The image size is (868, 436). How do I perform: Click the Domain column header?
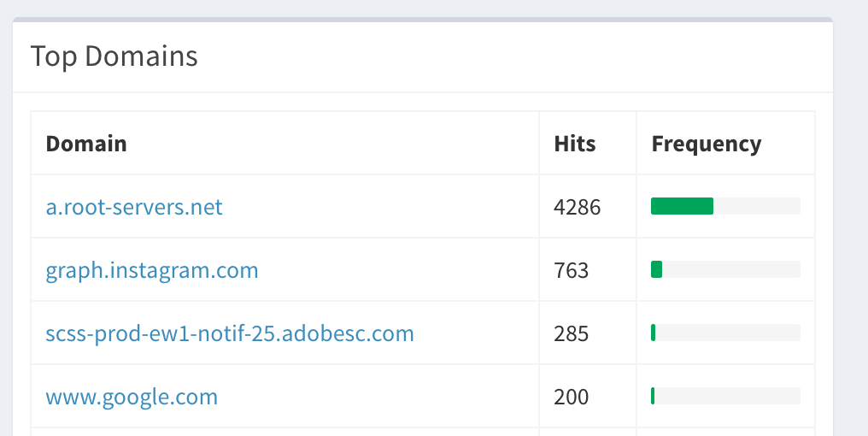coord(86,144)
